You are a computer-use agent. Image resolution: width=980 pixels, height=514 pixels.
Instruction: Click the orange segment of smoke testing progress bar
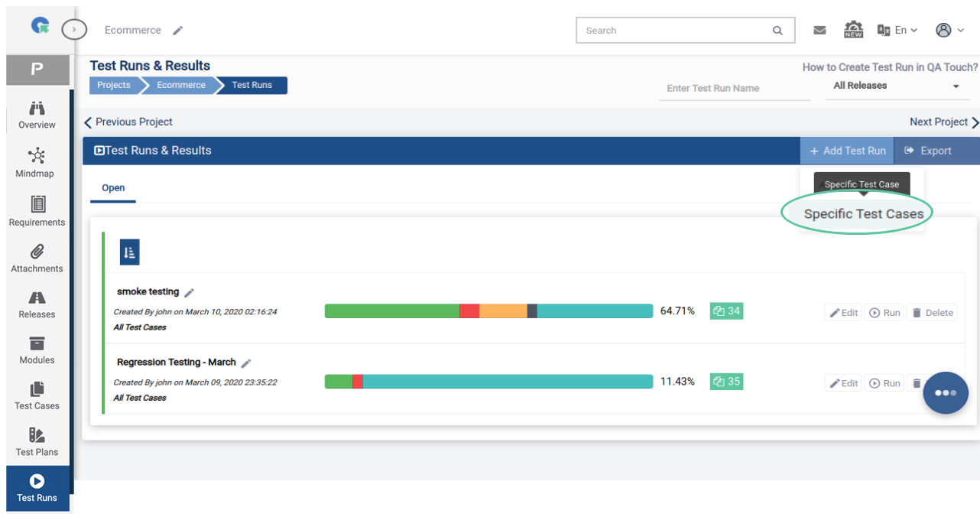(503, 311)
